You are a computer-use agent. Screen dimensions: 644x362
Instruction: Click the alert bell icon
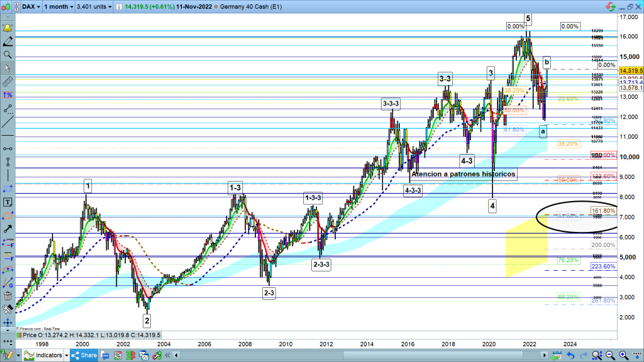8,28
